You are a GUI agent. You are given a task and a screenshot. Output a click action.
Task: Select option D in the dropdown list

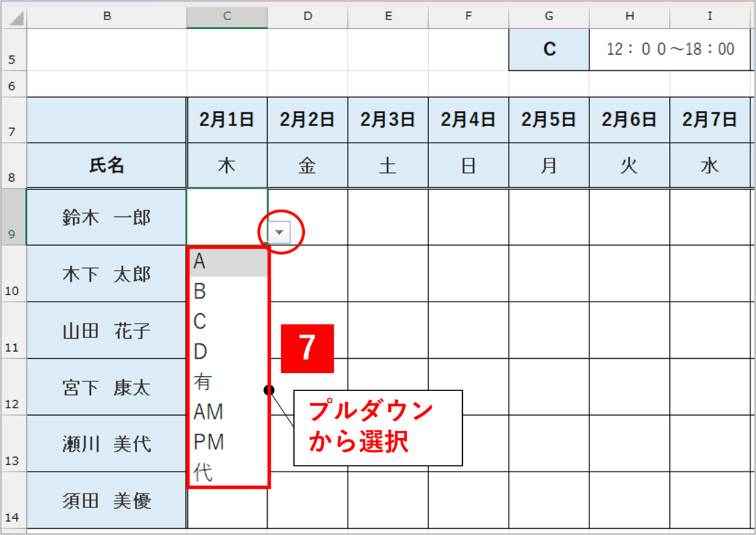coord(228,352)
